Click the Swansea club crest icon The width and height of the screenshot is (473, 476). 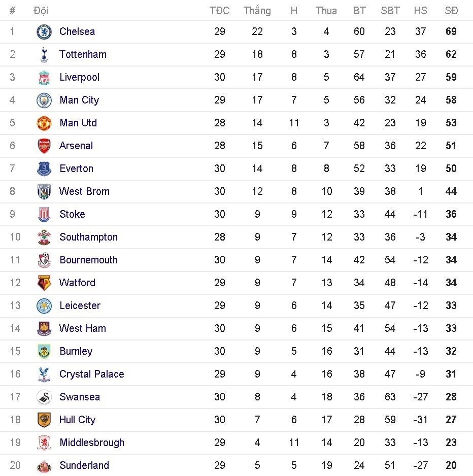pos(44,397)
